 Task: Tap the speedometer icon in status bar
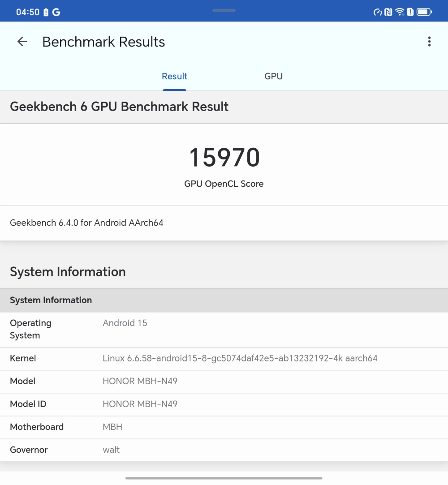tap(378, 12)
